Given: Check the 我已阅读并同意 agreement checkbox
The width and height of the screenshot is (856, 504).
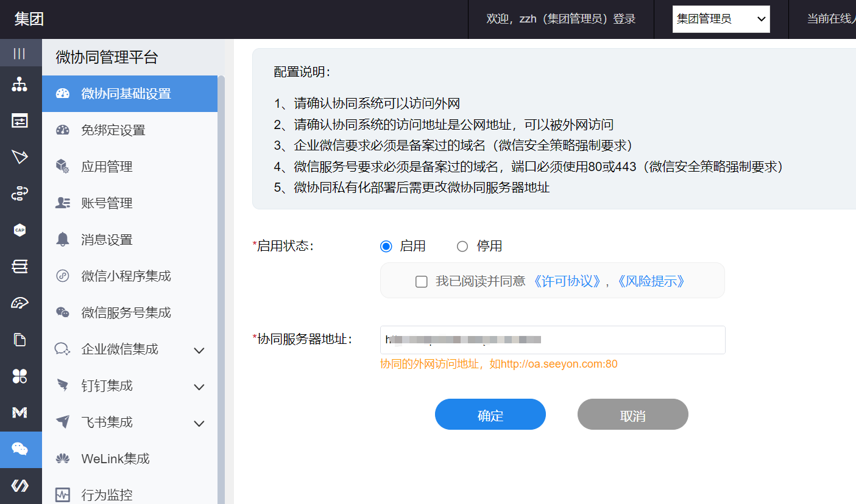Looking at the screenshot, I should [421, 281].
